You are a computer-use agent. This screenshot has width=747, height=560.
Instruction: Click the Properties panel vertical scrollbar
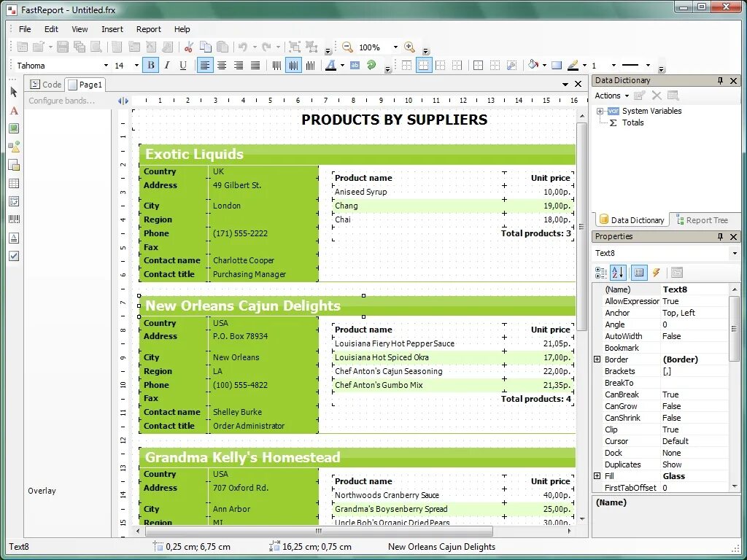point(734,329)
